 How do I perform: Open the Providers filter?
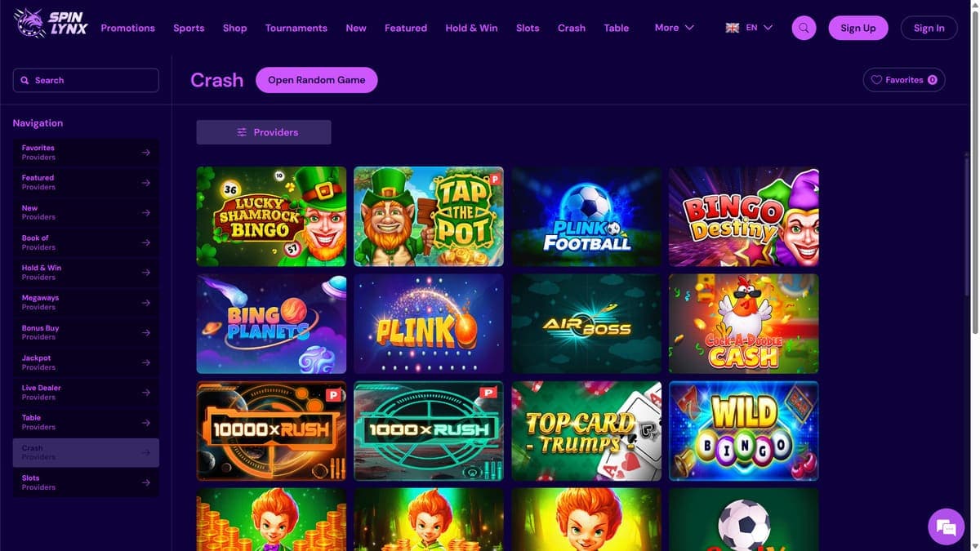click(x=264, y=132)
